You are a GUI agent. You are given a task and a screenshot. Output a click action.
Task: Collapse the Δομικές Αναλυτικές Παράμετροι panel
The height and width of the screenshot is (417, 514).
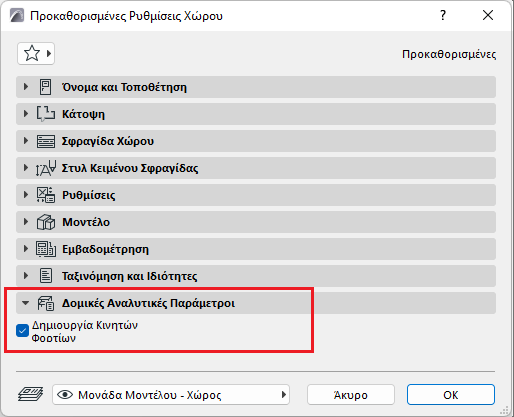(25, 303)
